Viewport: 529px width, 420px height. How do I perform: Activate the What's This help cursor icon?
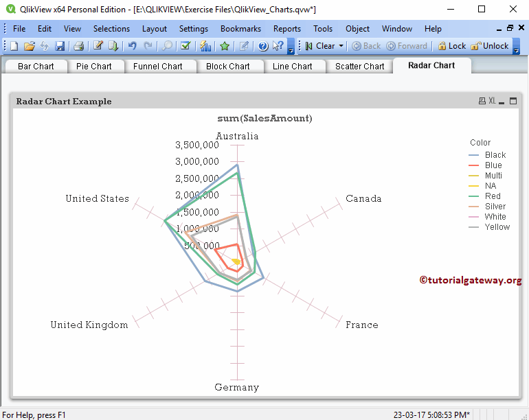[x=278, y=46]
